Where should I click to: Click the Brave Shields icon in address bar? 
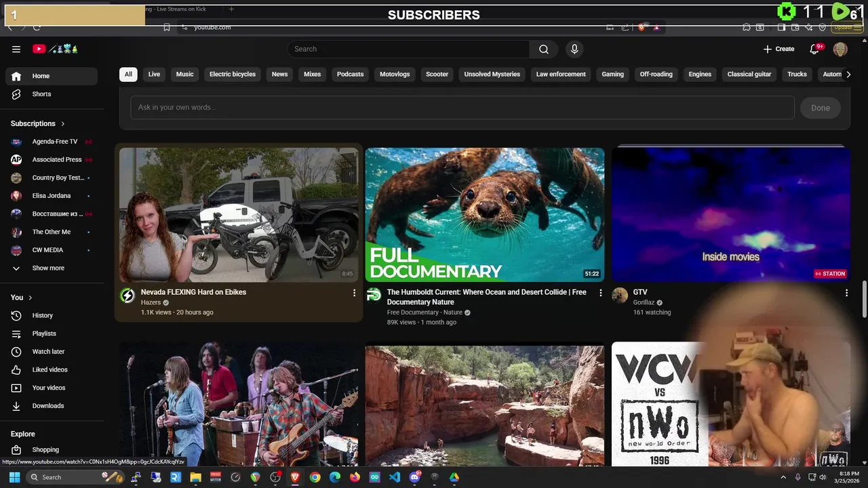[642, 27]
